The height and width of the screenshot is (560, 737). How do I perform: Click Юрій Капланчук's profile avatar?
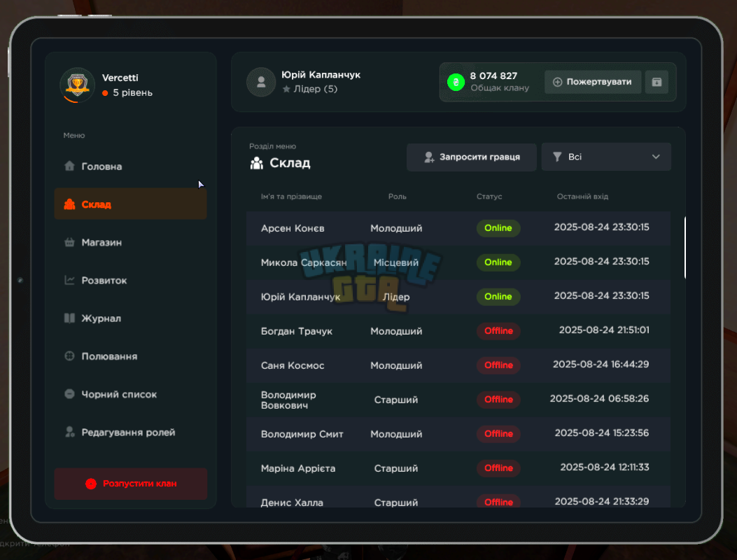tap(261, 83)
